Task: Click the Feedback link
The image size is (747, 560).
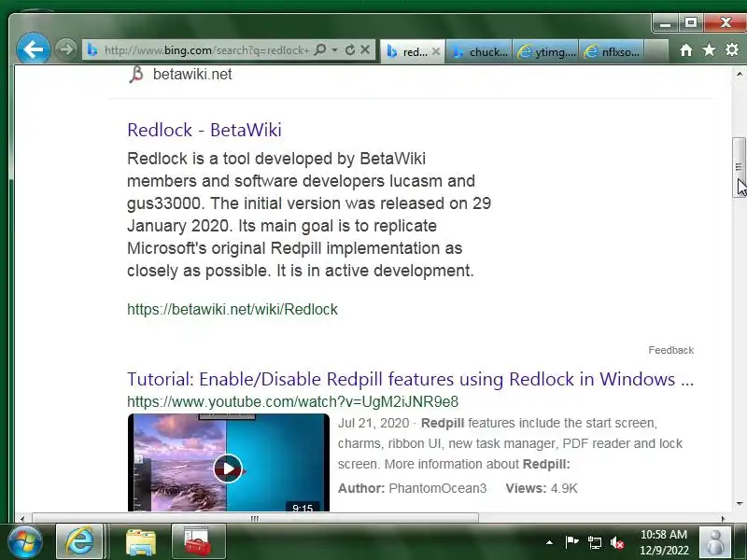Action: [x=670, y=350]
